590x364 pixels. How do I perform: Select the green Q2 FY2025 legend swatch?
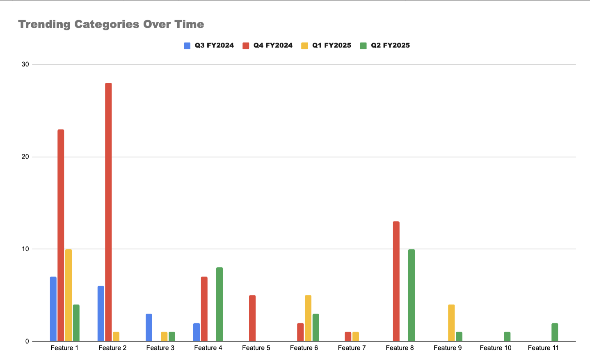[x=363, y=45]
